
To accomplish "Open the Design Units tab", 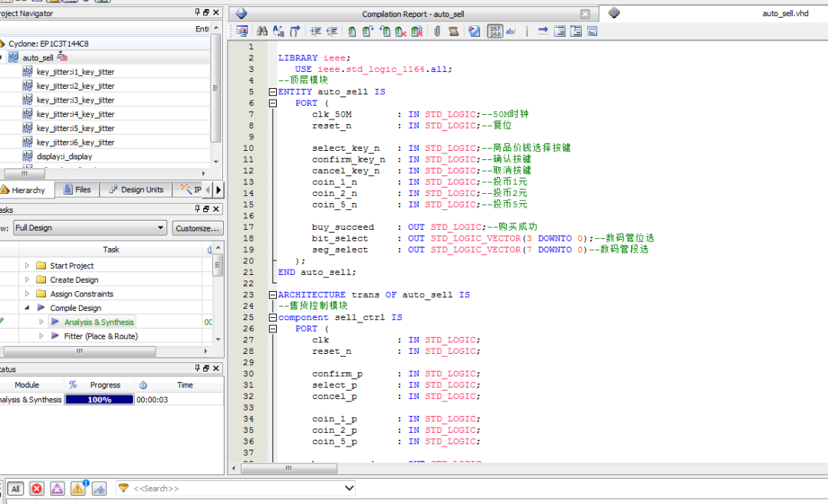I will pos(136,190).
